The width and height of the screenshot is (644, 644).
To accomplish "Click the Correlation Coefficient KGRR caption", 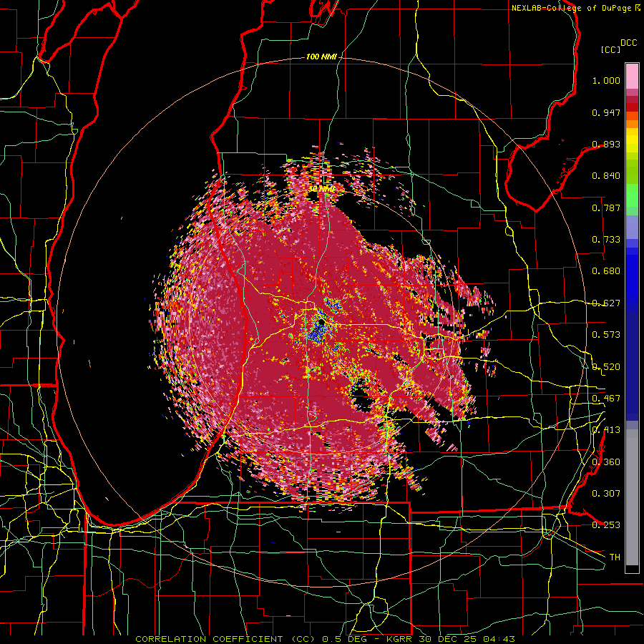I will (325, 639).
